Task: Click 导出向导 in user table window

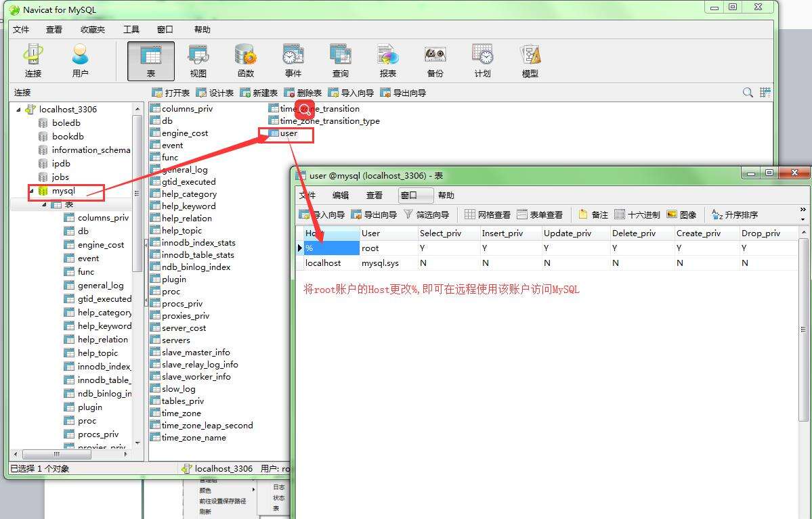Action: (375, 215)
